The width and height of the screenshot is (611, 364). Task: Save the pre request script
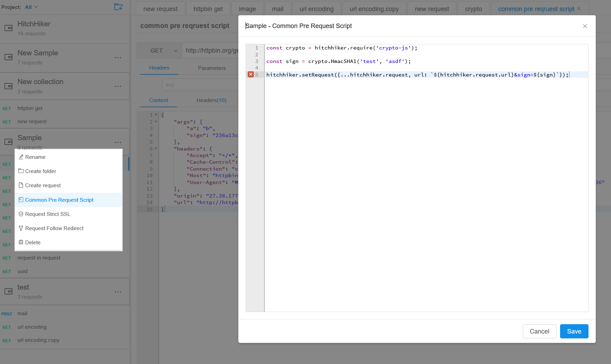tap(574, 331)
